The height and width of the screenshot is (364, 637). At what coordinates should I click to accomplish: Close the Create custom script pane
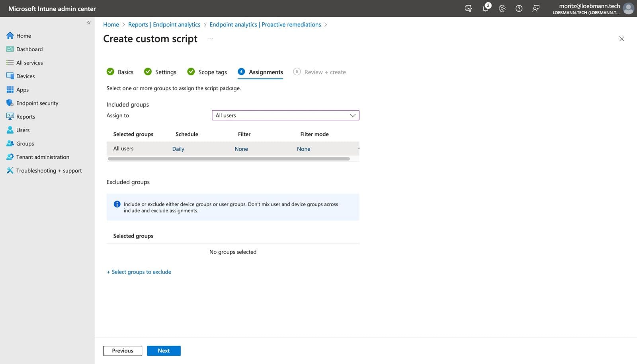pyautogui.click(x=621, y=39)
